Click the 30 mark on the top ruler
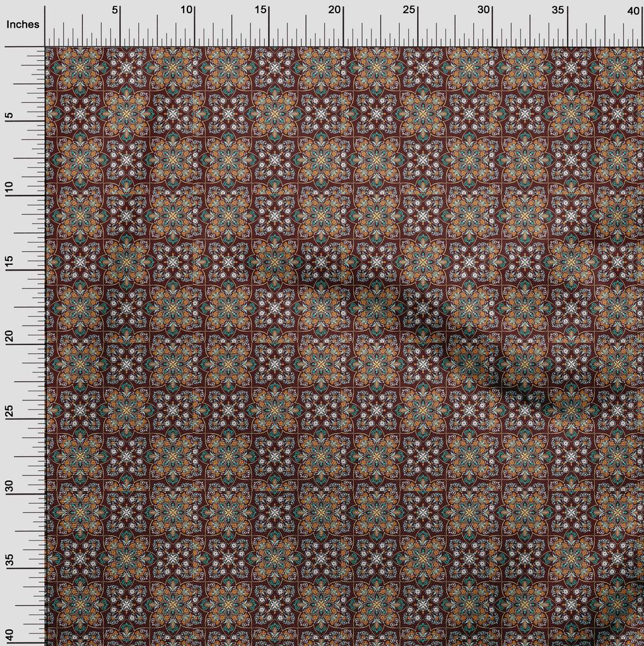 [484, 11]
